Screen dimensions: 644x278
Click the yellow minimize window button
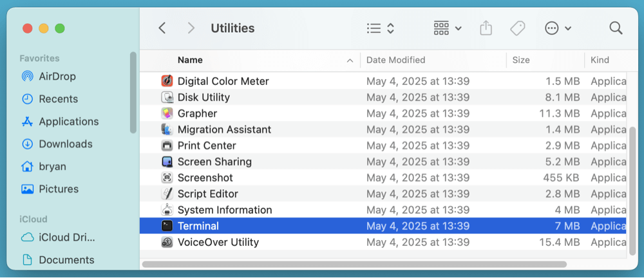(x=44, y=28)
